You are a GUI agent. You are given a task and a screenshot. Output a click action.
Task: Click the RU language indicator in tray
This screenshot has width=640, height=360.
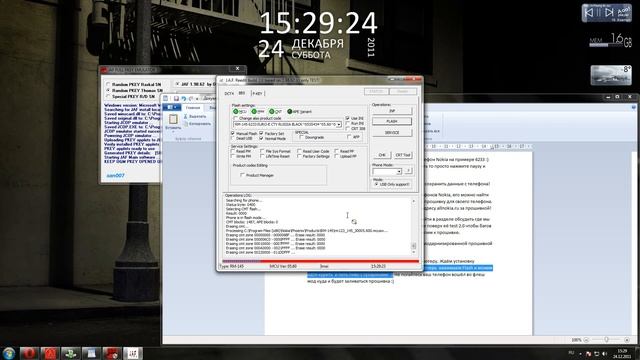pyautogui.click(x=571, y=353)
